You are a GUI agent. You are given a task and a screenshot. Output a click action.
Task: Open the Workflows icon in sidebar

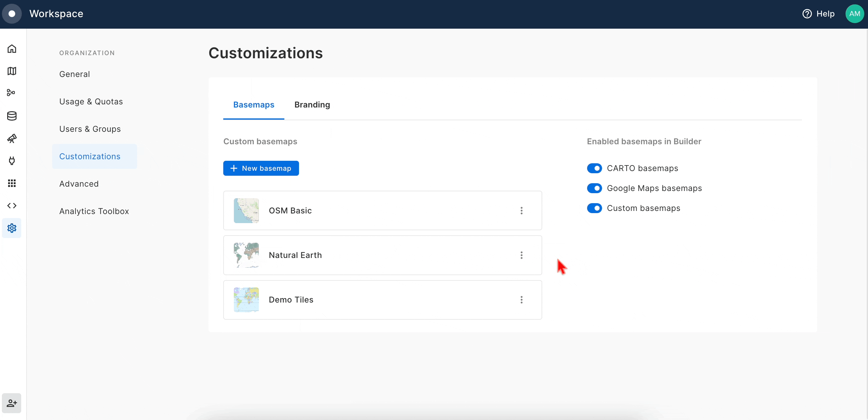11,93
